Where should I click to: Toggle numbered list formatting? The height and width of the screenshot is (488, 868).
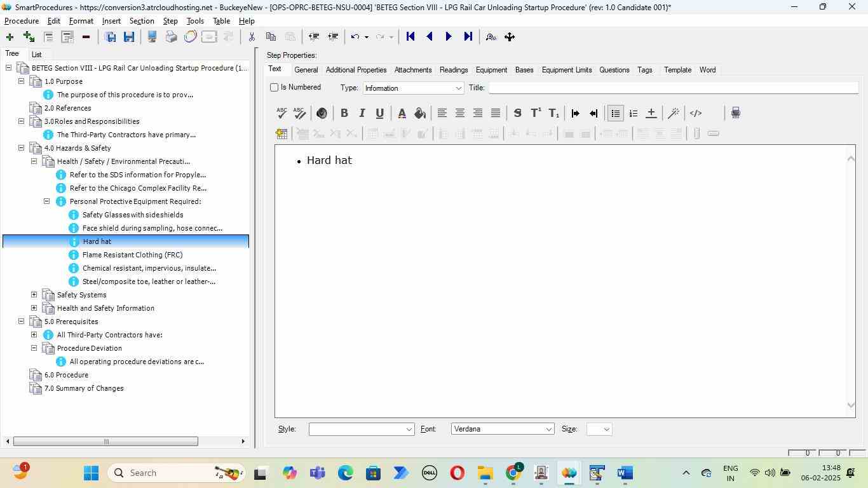633,113
